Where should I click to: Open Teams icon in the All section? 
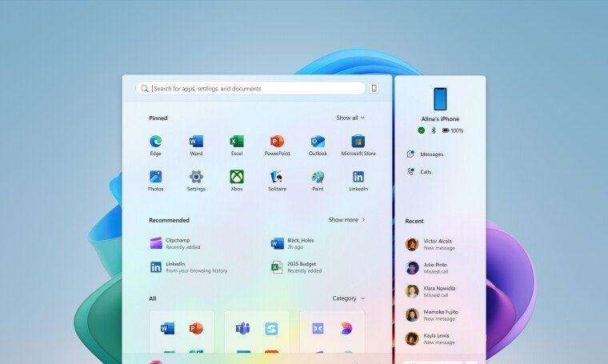click(242, 328)
